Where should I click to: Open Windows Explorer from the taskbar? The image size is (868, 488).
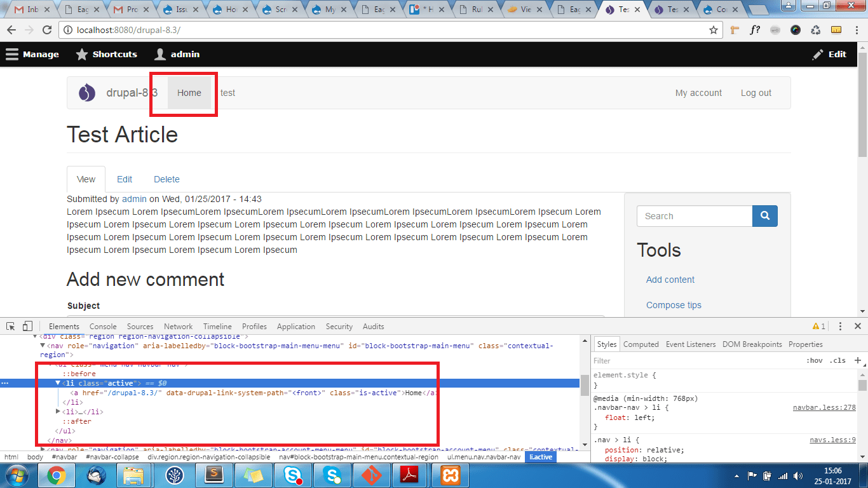pyautogui.click(x=134, y=475)
